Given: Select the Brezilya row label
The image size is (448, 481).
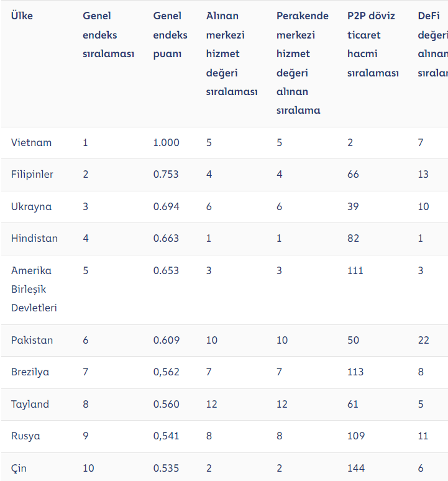Looking at the screenshot, I should coord(30,372).
